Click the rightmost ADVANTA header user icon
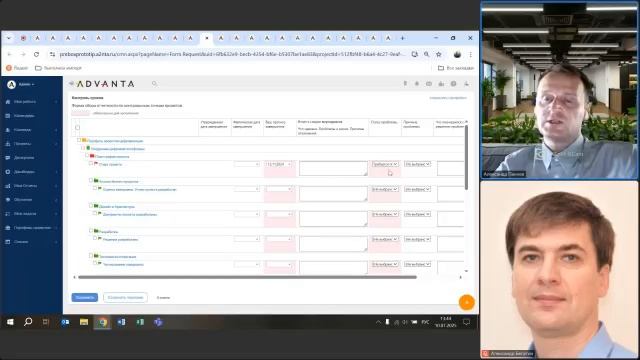The height and width of the screenshot is (360, 640). pos(466,84)
